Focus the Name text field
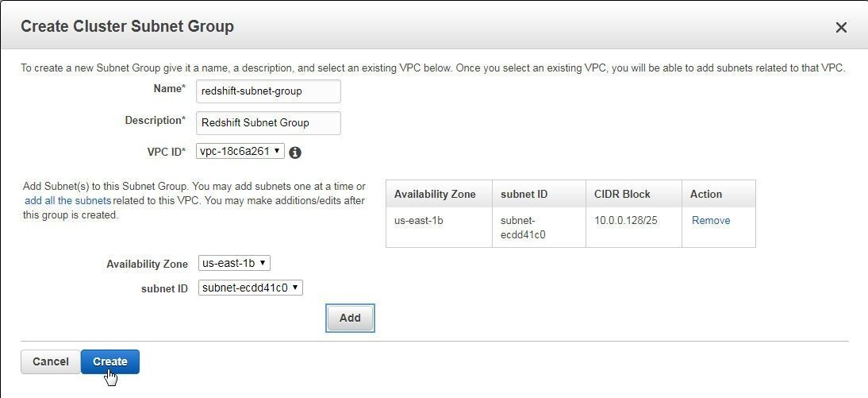Image resolution: width=868 pixels, height=398 pixels. tap(268, 91)
